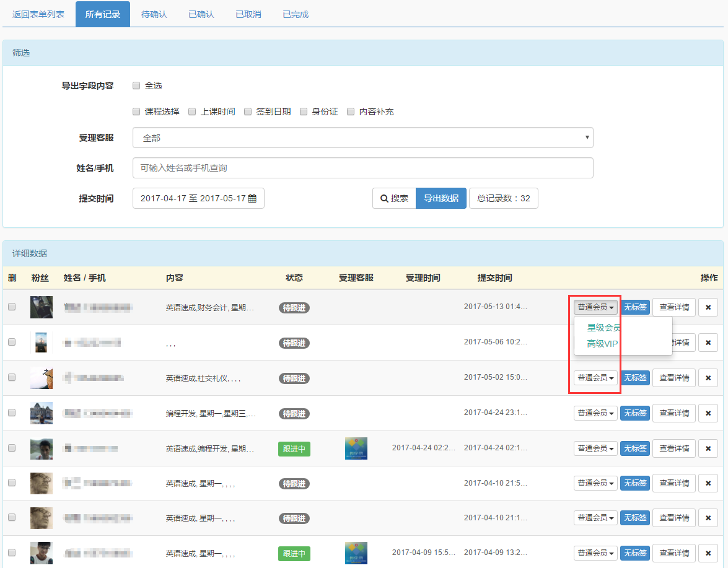
Task: Open fan avatar of the 2017-05-02 row
Action: pyautogui.click(x=42, y=378)
